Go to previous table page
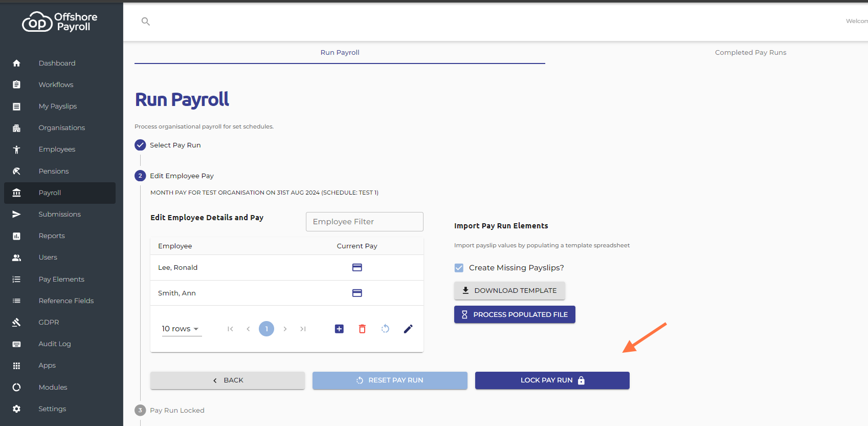The image size is (868, 426). point(248,329)
